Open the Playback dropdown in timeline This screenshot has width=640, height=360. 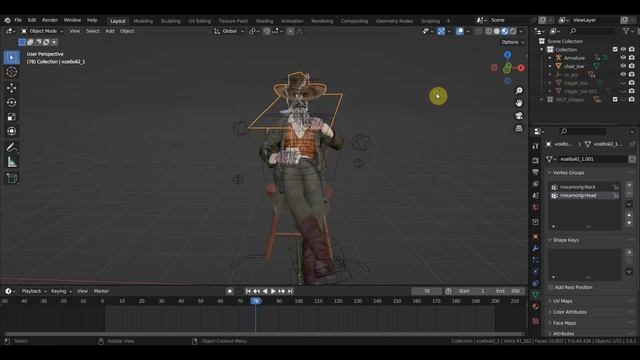(33, 291)
